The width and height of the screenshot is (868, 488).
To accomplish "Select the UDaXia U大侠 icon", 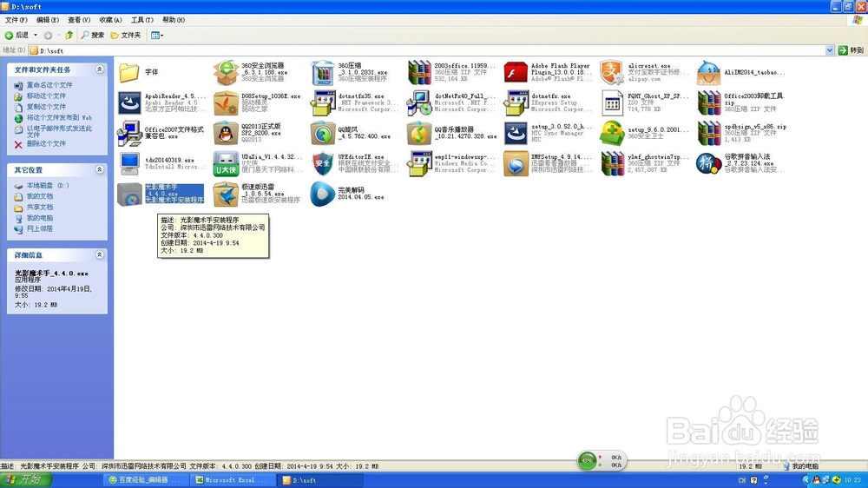I will click(226, 164).
